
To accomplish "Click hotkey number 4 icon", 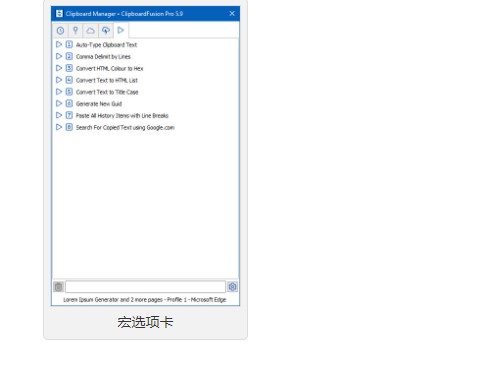I will (x=69, y=80).
